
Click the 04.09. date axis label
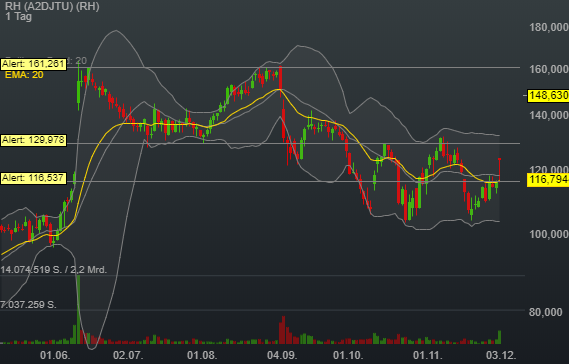[282, 355]
